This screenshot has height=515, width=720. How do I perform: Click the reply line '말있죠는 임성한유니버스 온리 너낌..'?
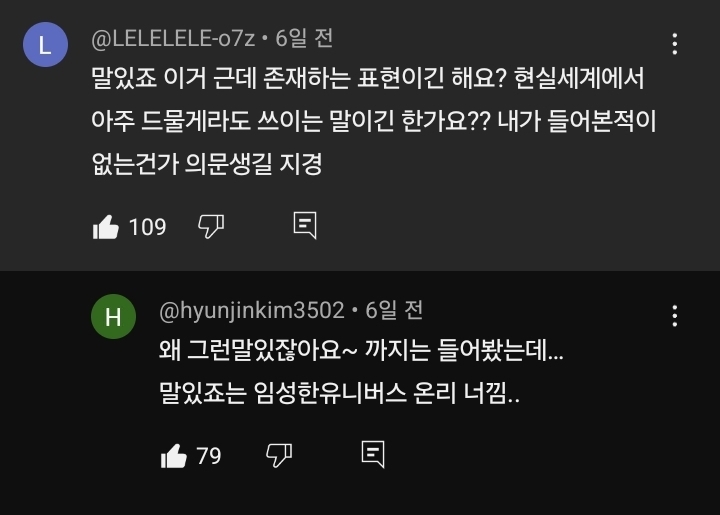[x=339, y=394]
